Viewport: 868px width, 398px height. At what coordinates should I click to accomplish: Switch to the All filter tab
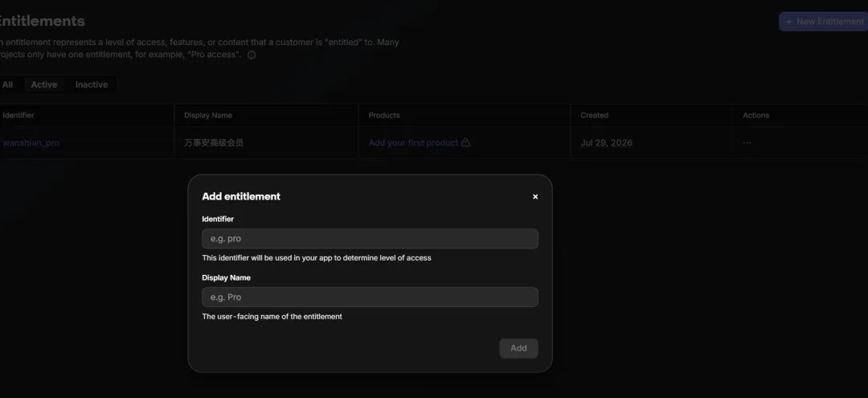point(7,84)
